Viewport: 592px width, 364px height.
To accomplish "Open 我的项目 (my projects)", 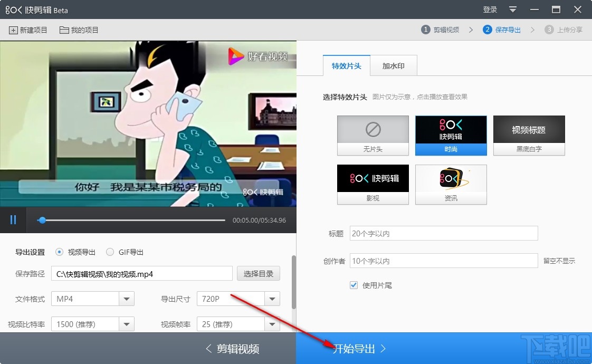I will click(x=79, y=30).
